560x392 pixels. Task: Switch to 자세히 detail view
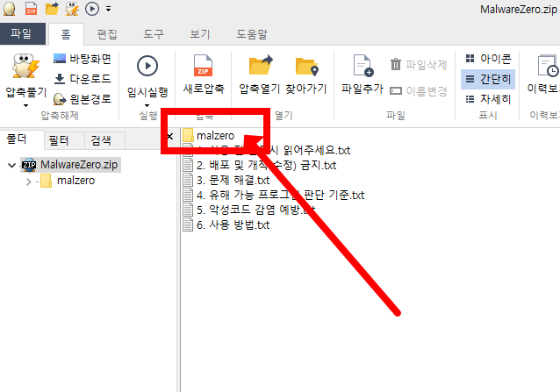point(488,99)
